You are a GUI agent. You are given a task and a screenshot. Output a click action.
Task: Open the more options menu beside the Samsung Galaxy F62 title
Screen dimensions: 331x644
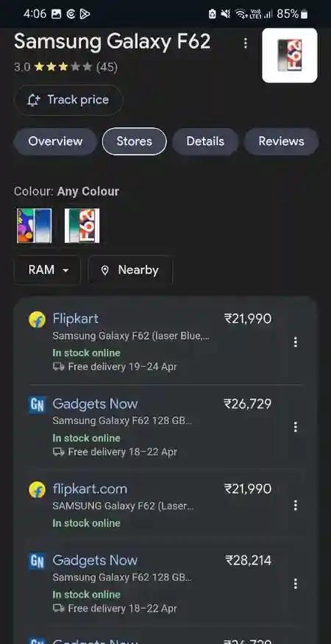(x=246, y=43)
